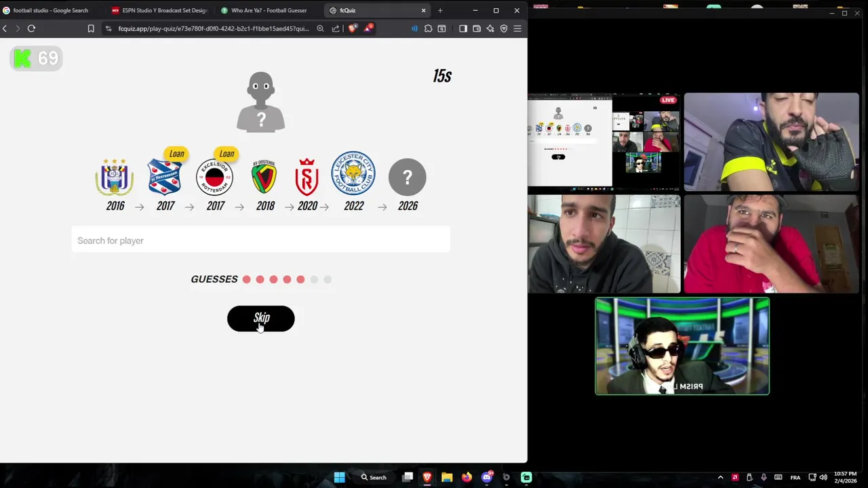Click the unknown club question mark (2026)
Image resolution: width=868 pixels, height=488 pixels.
[x=408, y=177]
